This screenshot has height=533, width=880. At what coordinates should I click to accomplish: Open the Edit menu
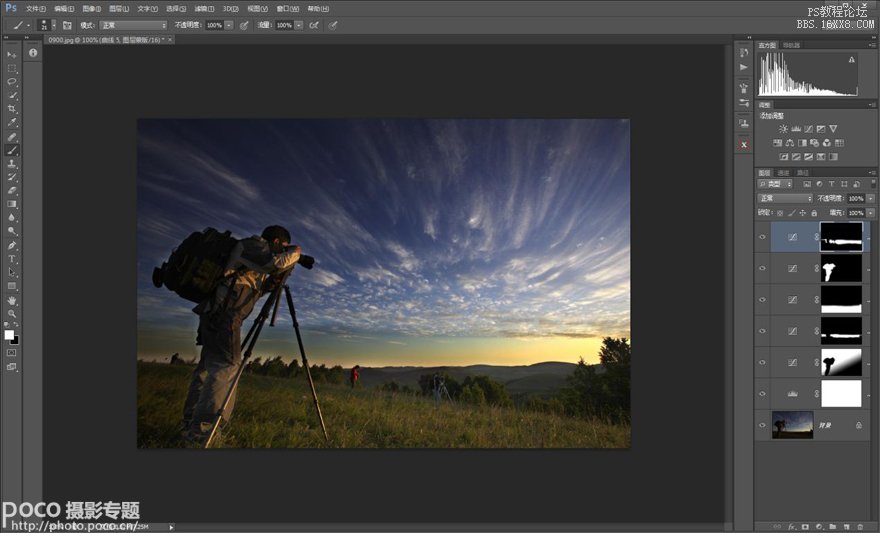coord(64,9)
